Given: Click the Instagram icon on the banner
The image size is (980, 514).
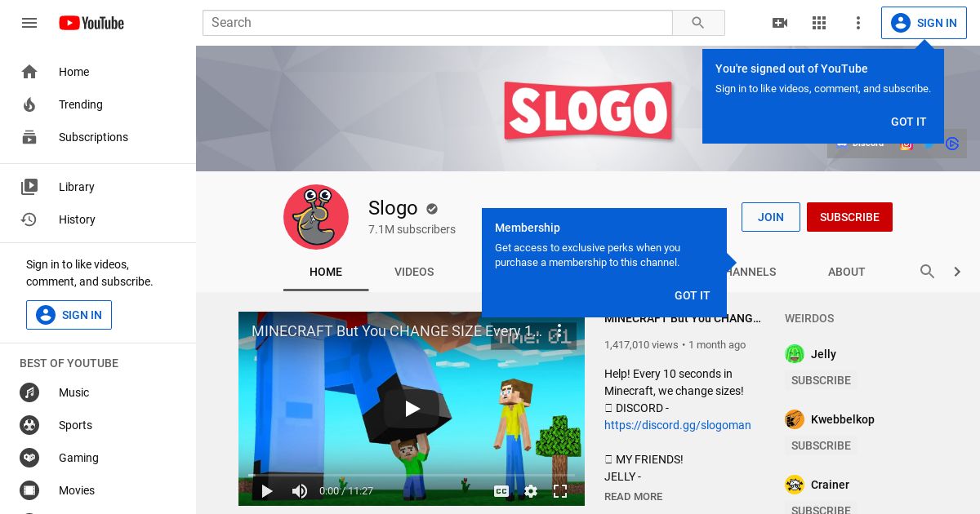Looking at the screenshot, I should [906, 144].
